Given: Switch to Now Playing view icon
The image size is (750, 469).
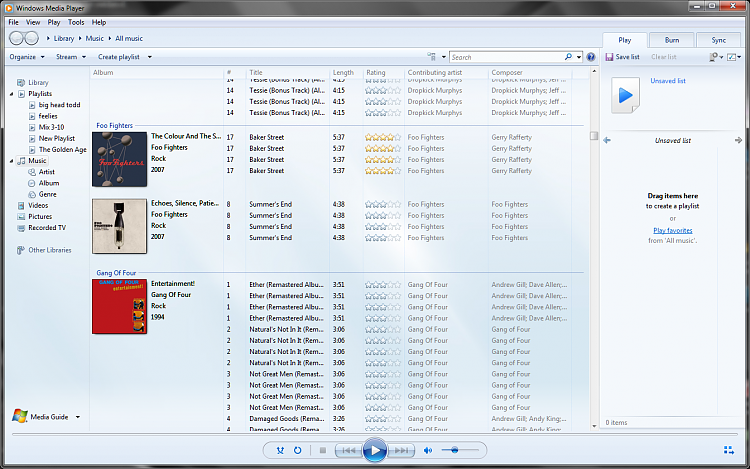Looking at the screenshot, I should click(728, 450).
